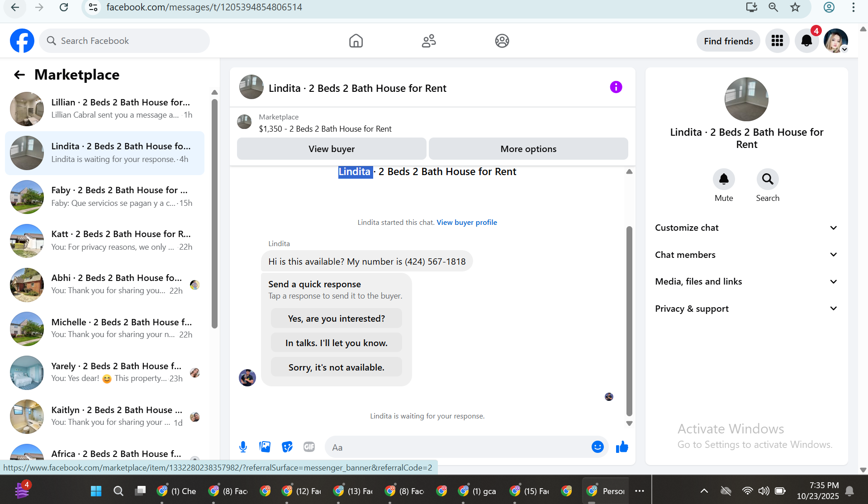Click the View buyer button
868x504 pixels.
pos(332,149)
